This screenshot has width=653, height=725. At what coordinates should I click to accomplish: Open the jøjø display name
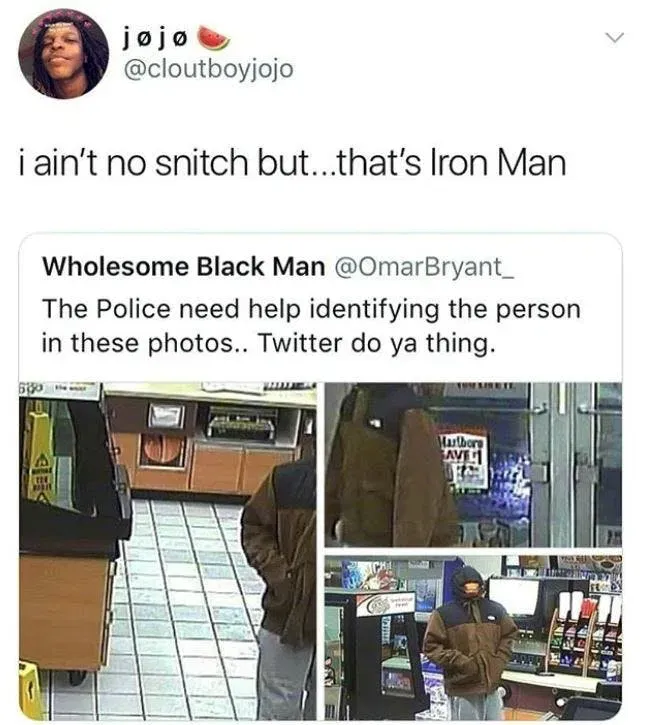(155, 39)
